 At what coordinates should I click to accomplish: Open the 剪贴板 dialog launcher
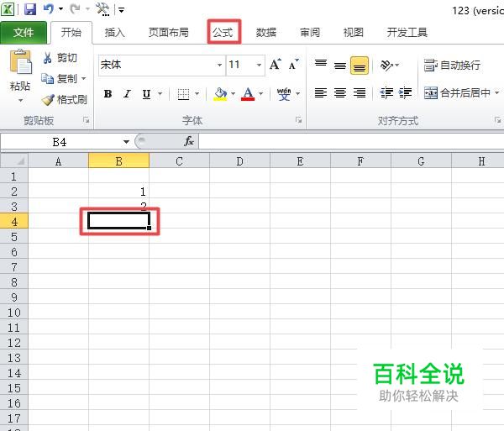[x=87, y=120]
